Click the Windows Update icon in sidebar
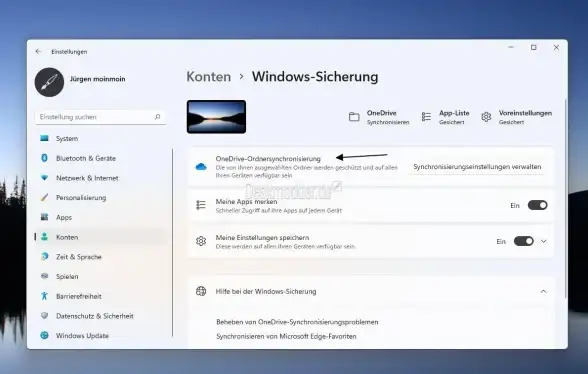Screen dimensions: 588x374 pyautogui.click(x=44, y=335)
